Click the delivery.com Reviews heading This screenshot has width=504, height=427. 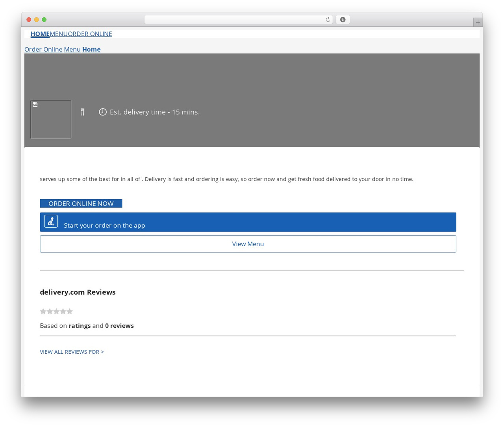coord(78,292)
